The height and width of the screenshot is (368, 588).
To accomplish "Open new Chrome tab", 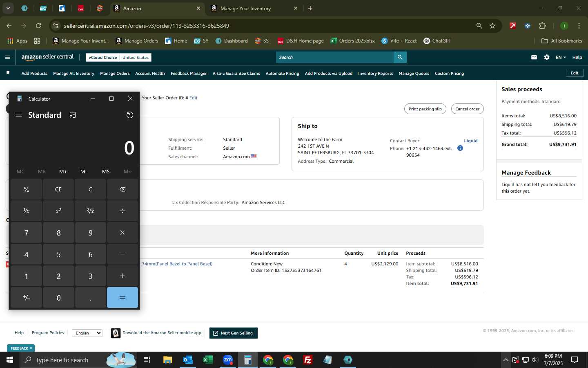I will point(310,8).
